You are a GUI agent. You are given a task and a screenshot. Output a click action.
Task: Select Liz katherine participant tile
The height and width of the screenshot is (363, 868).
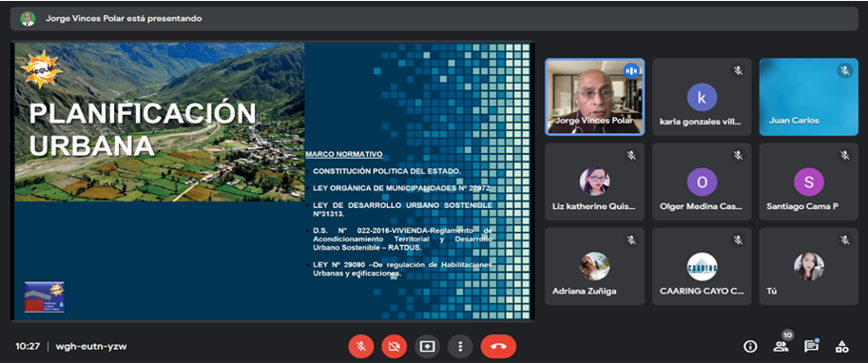(x=594, y=181)
